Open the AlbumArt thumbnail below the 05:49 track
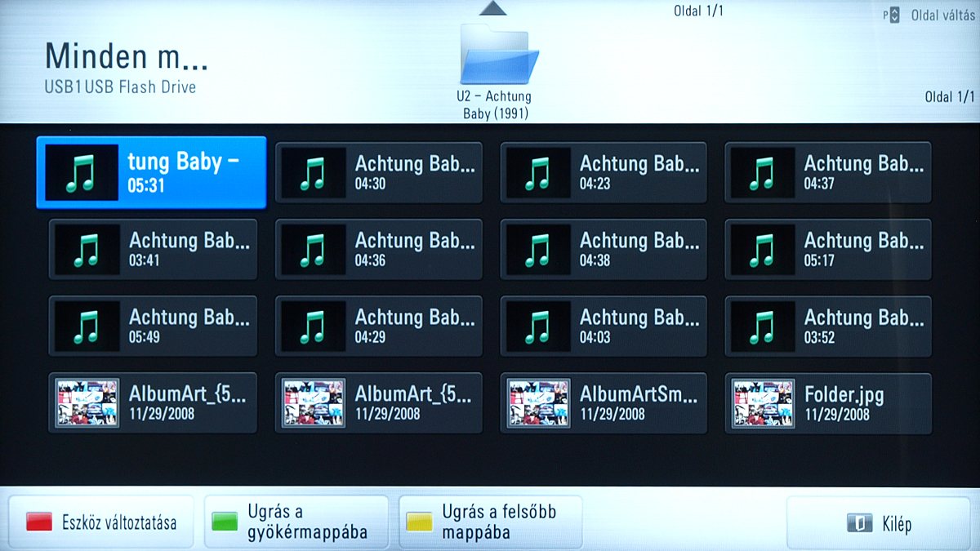Viewport: 980px width, 551px height. tap(87, 403)
